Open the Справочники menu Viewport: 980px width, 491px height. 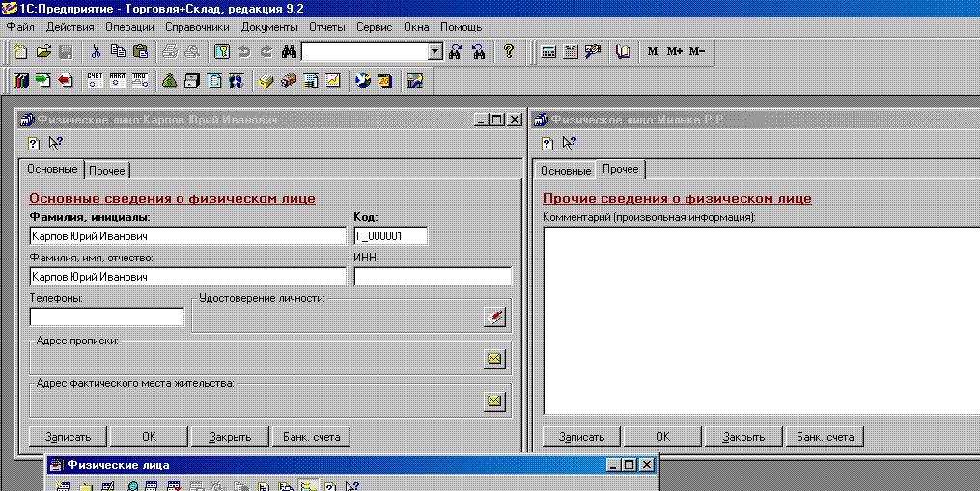pos(197,27)
